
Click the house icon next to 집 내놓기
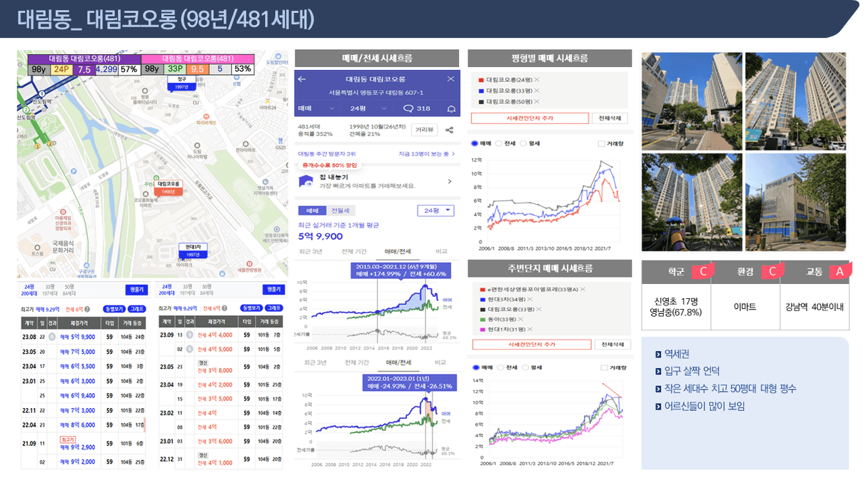coord(306,182)
